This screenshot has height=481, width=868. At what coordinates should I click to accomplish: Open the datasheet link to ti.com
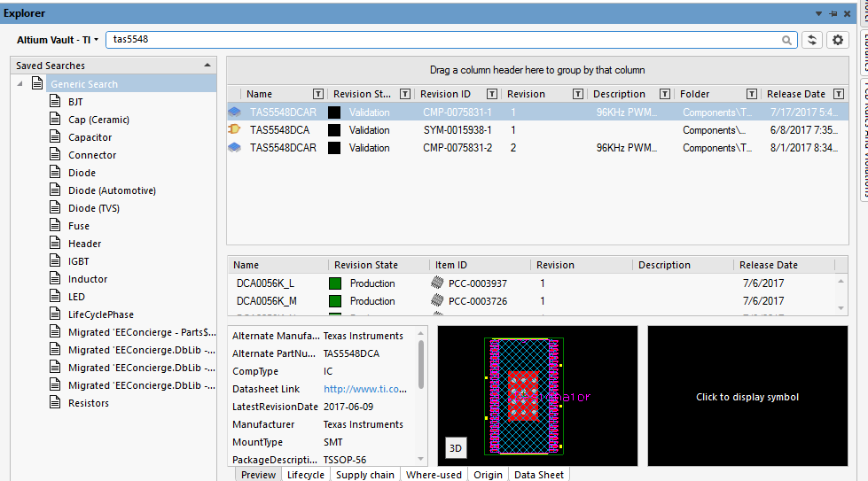[x=364, y=389]
